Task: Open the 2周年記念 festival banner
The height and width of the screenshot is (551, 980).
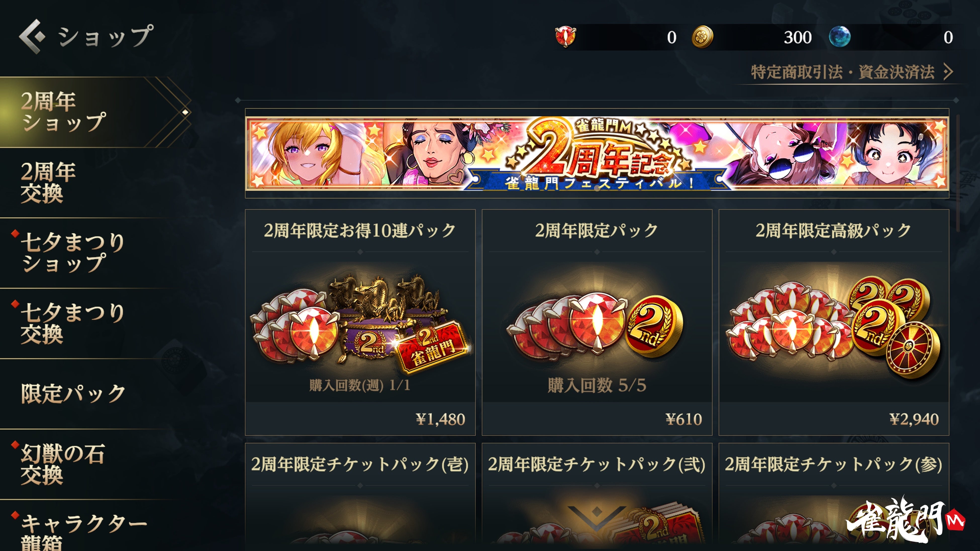Action: (597, 153)
